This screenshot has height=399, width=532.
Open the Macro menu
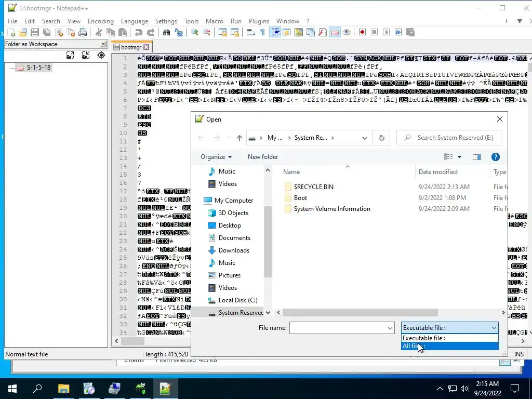pos(215,21)
